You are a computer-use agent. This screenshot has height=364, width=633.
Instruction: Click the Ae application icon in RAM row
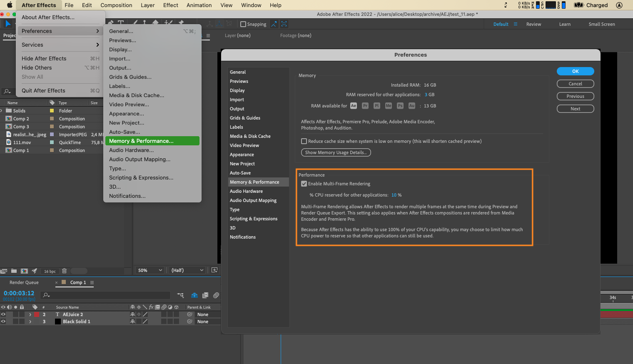(x=354, y=106)
